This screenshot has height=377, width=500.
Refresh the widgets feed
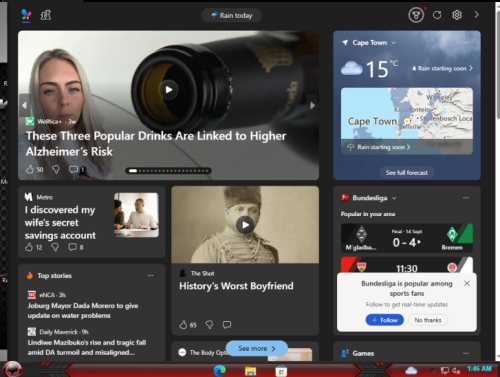(x=437, y=15)
